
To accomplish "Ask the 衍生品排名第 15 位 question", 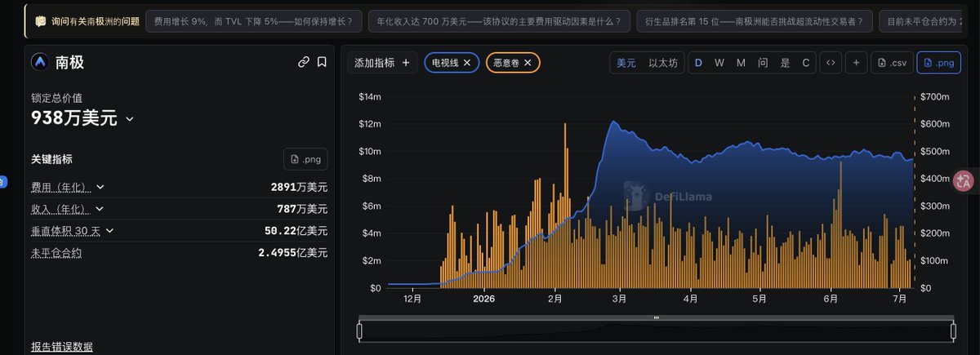I will (755, 20).
